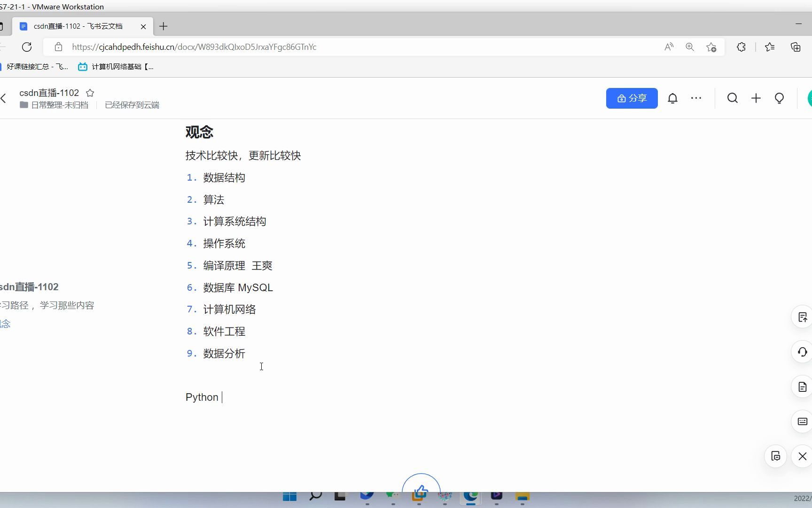This screenshot has height=508, width=812.
Task: Click the site lock icon in address bar
Action: (x=58, y=47)
